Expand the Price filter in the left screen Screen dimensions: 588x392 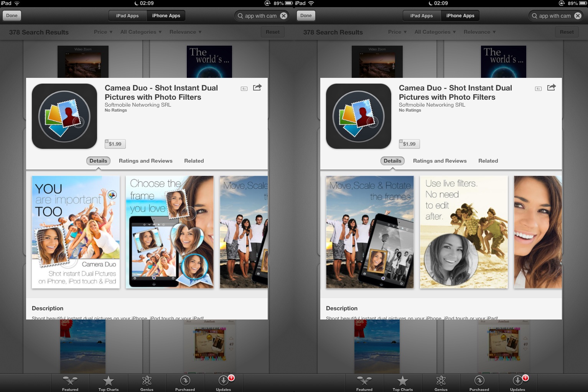click(x=103, y=32)
